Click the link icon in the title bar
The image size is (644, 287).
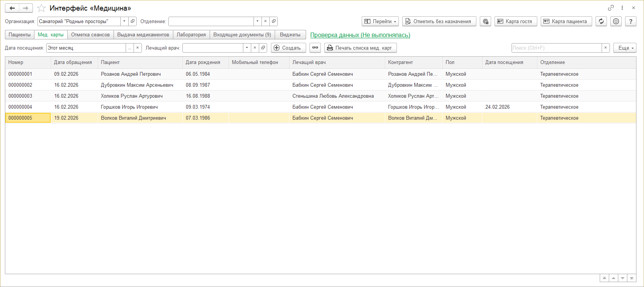click(611, 8)
